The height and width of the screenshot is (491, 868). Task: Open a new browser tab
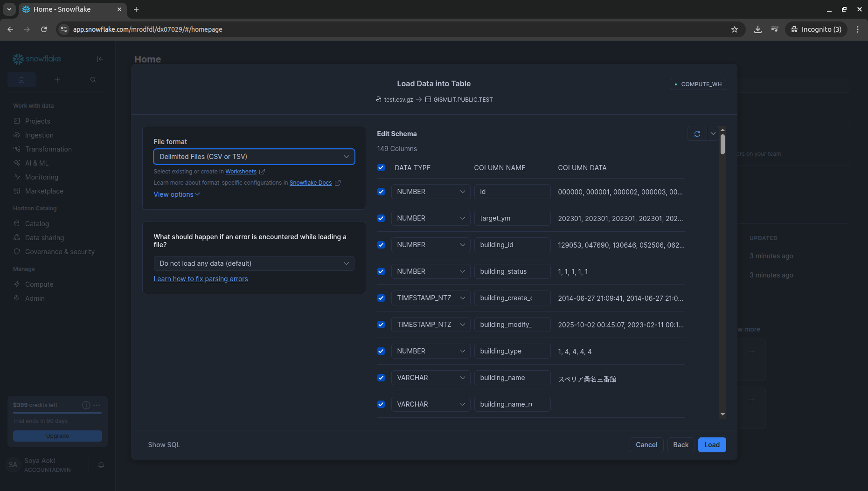coord(136,9)
